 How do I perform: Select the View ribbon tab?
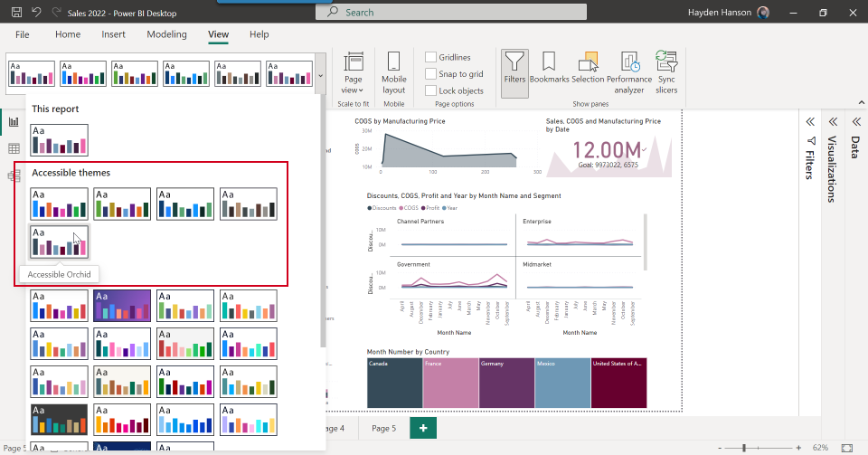218,34
